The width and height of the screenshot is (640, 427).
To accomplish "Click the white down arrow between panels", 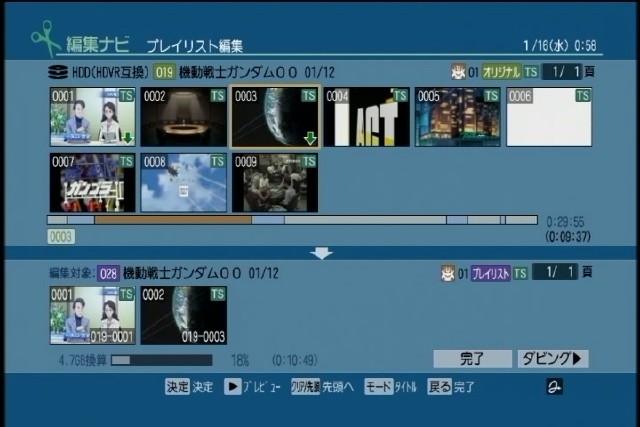I will tap(322, 253).
